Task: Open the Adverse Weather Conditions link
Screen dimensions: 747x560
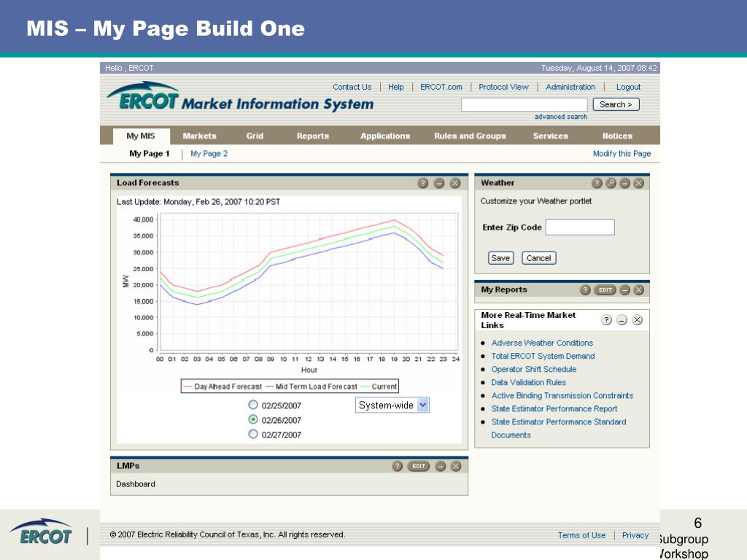Action: pos(542,343)
